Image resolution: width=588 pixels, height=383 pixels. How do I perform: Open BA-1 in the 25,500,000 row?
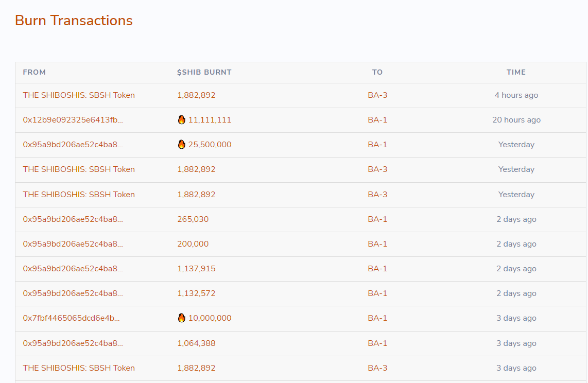pos(377,145)
